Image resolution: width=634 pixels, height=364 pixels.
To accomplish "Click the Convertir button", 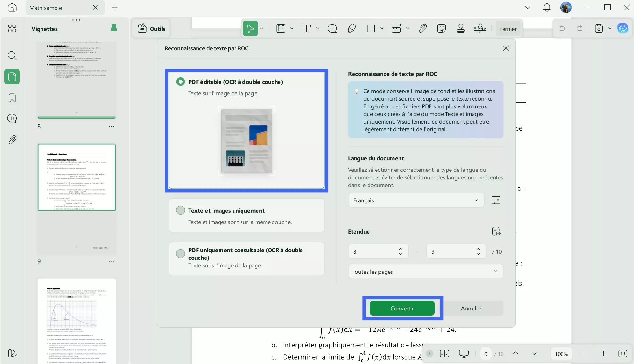I will pos(402,308).
